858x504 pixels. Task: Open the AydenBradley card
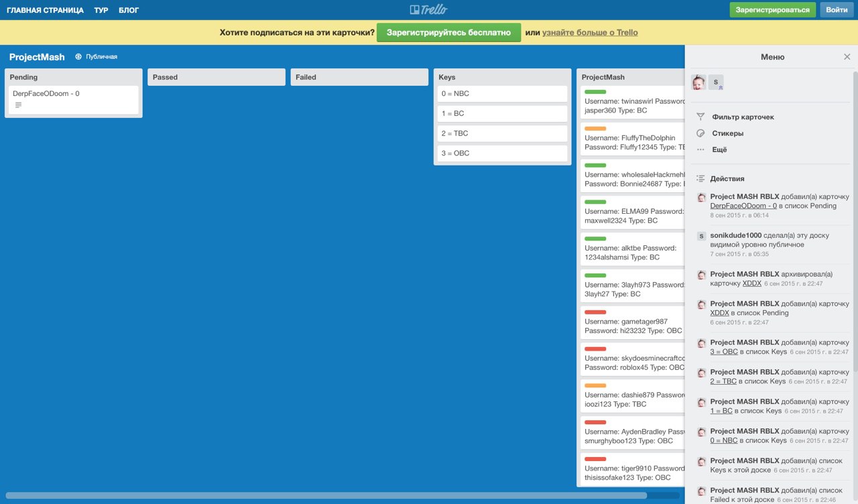(632, 432)
